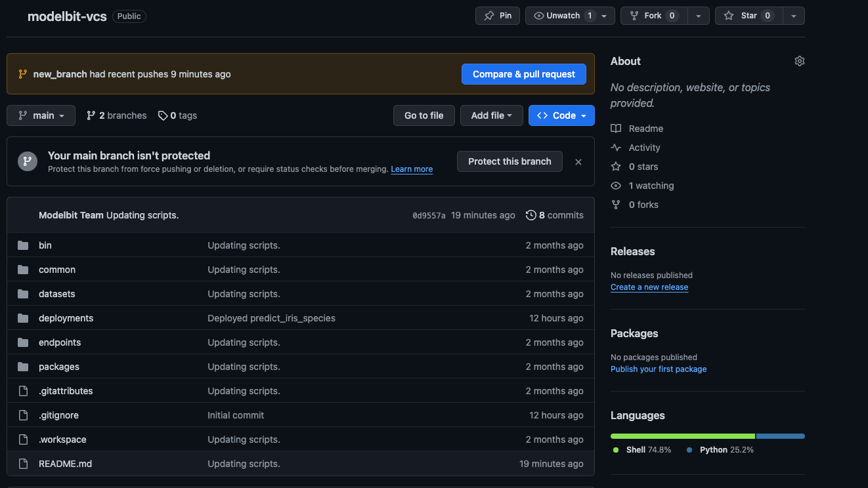Screen dimensions: 868x488
Task: Open the Activity link in About
Action: [644, 148]
